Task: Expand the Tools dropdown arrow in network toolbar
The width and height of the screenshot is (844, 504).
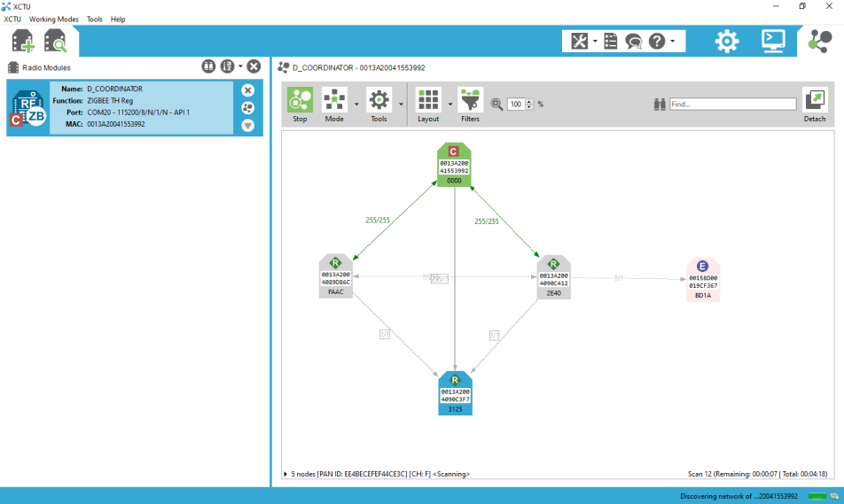Action: click(x=401, y=104)
